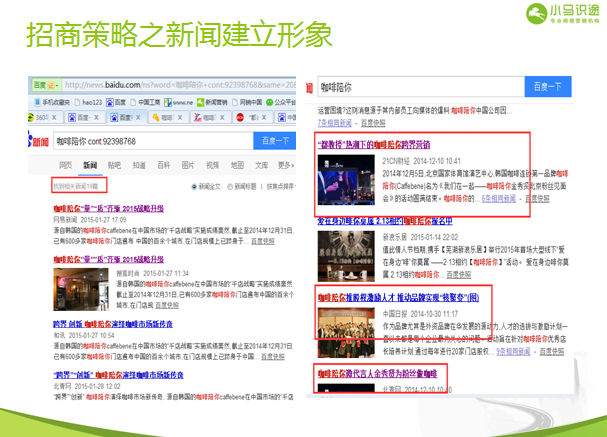The width and height of the screenshot is (607, 437).
Task: Open the 百度 paw bookmark in bookmarks bar
Action: pyautogui.click(x=116, y=102)
